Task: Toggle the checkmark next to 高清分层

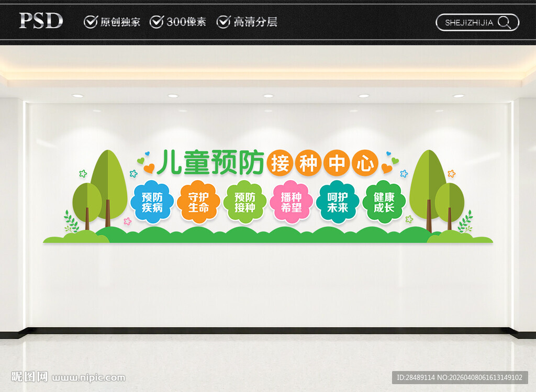Action: [x=224, y=22]
